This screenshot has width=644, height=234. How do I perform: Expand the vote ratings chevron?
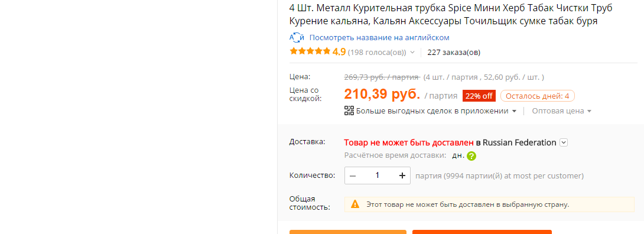tap(412, 53)
